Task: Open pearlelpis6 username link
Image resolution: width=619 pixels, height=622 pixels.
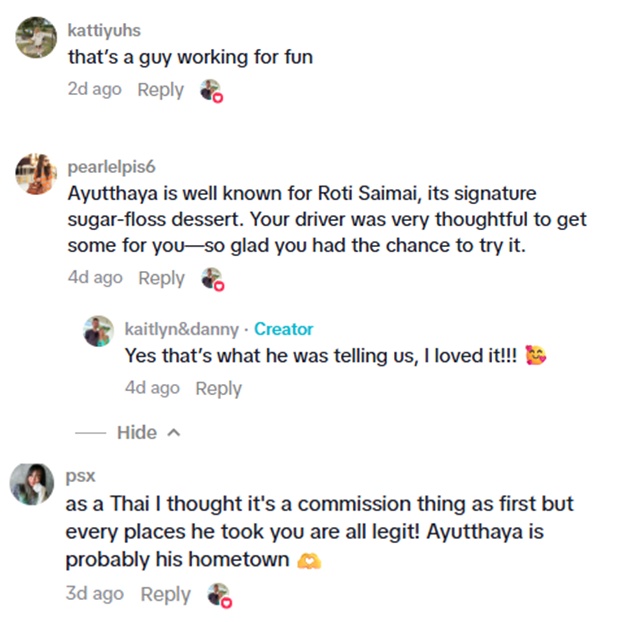Action: click(x=111, y=166)
